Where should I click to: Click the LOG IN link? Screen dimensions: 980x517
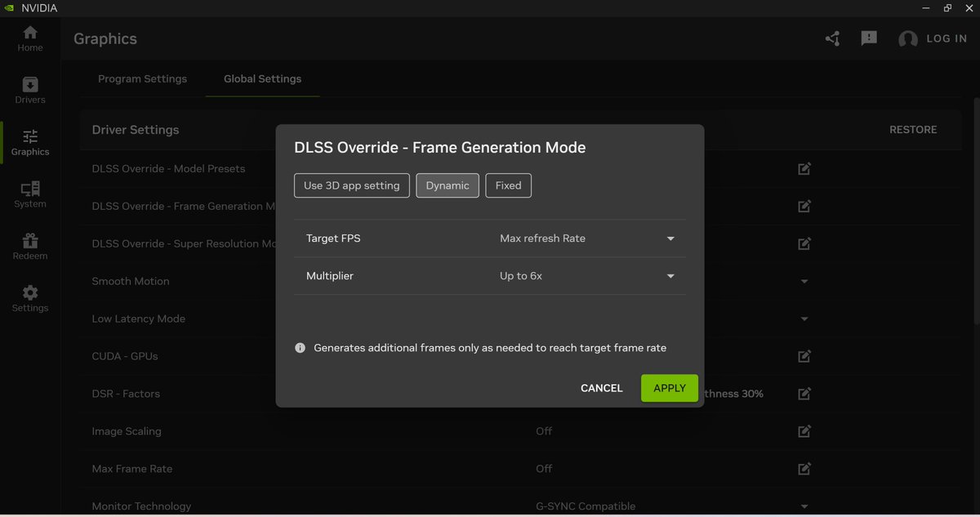947,38
